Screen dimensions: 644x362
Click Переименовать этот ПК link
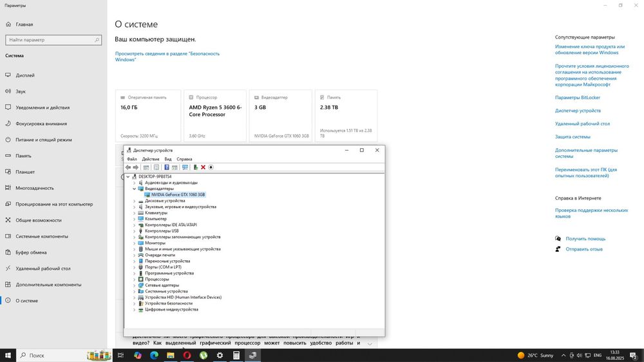coord(586,173)
